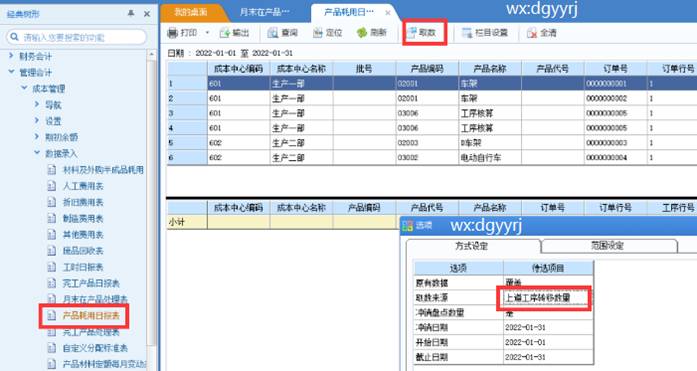This screenshot has height=371, width=697.
Task: Open 月末在产品处理表 in the tree
Action: pos(95,299)
